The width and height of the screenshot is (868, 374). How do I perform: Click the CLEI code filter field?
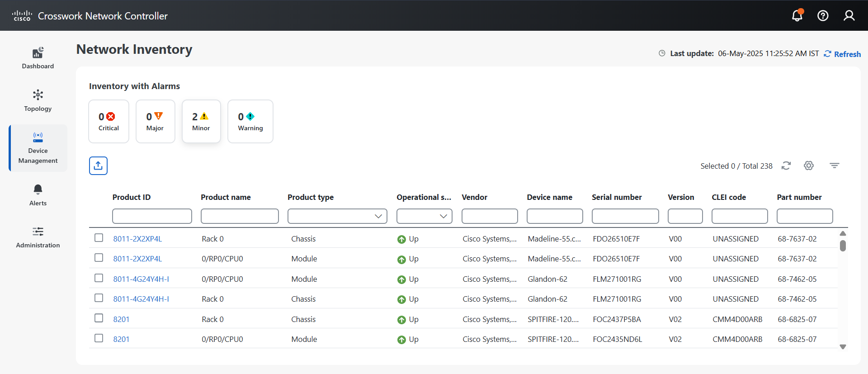740,216
